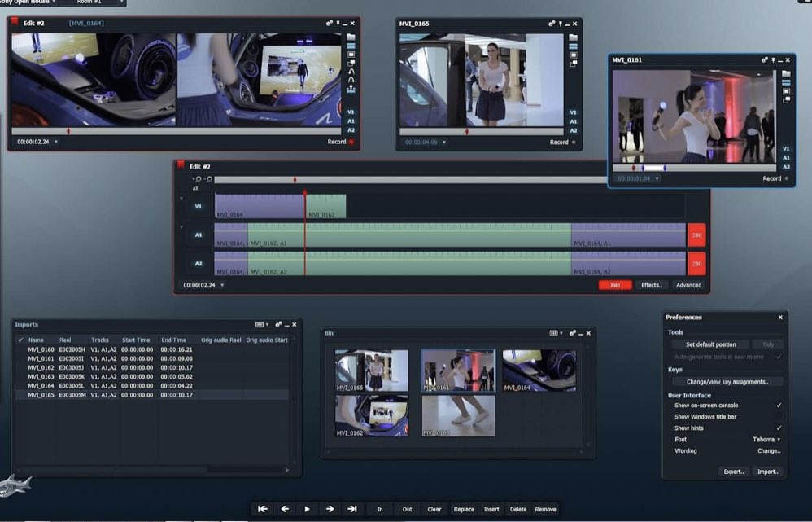Screen dimensions: 812x522
Task: Open Change/view key assignments..
Action: pos(727,382)
